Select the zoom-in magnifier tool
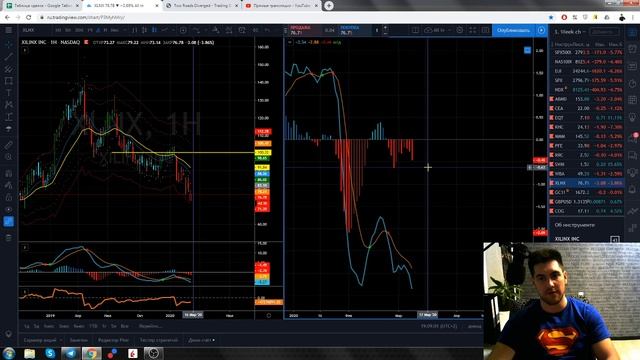This screenshot has width=640, height=360. tap(8, 157)
